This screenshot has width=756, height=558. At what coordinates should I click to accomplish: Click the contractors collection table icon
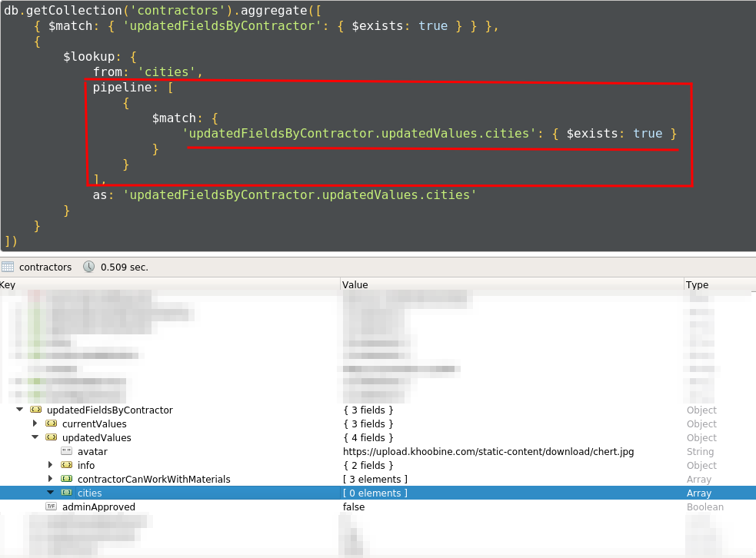point(8,267)
